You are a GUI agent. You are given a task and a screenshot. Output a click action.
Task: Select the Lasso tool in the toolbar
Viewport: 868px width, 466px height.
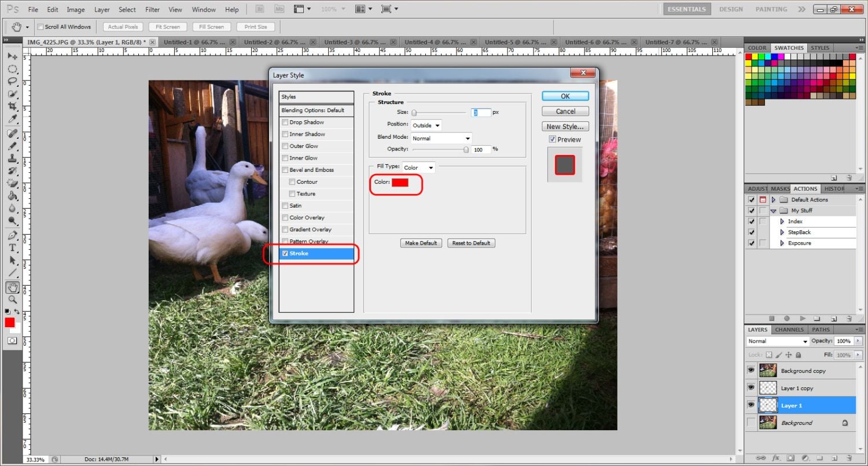pyautogui.click(x=12, y=82)
